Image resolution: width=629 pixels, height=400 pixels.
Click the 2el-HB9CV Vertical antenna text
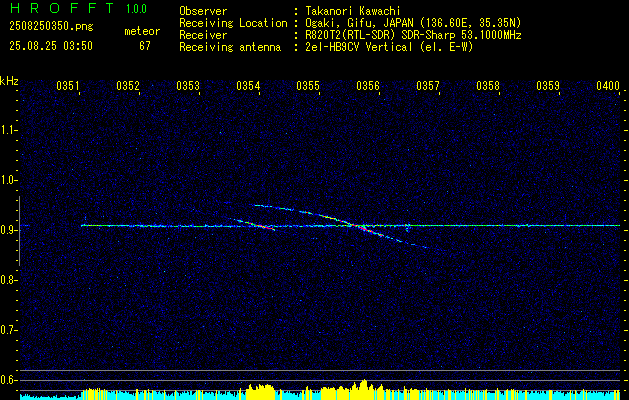(x=389, y=47)
